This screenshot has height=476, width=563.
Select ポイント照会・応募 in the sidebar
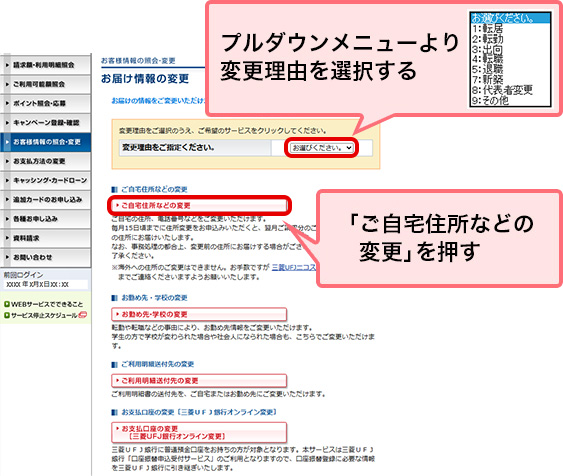(x=45, y=103)
